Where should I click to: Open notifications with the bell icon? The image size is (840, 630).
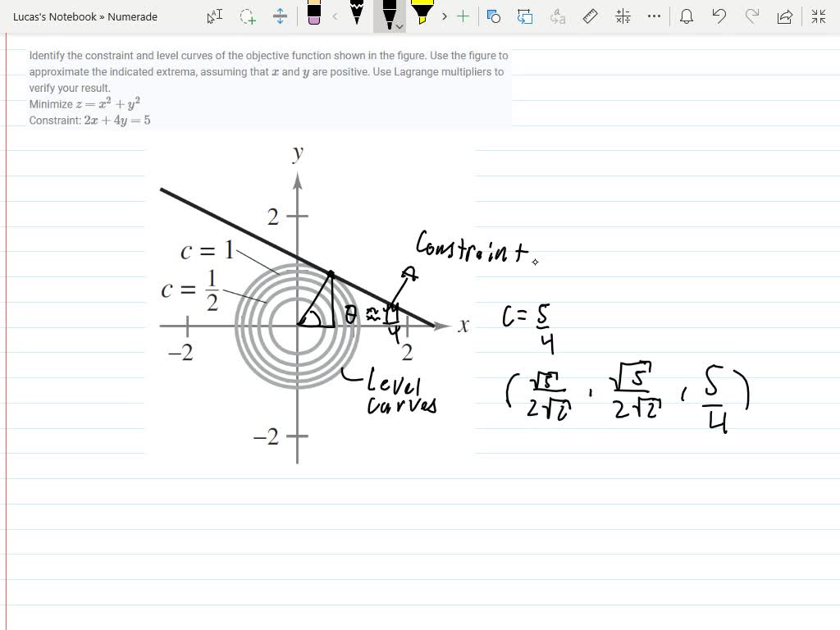pyautogui.click(x=687, y=16)
